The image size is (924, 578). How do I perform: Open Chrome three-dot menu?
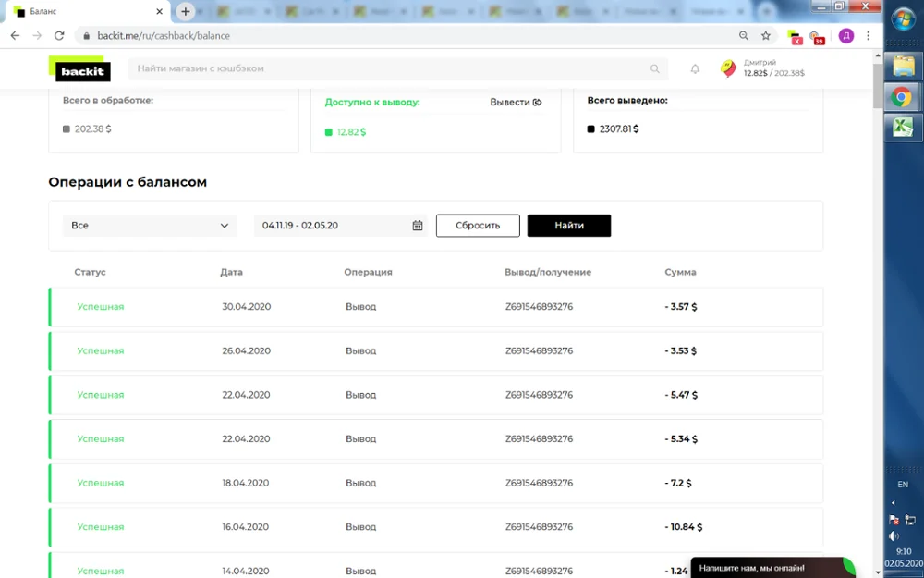[x=868, y=35]
